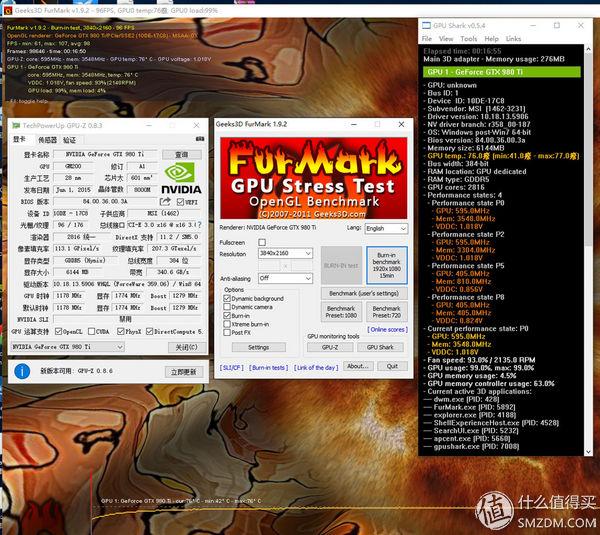This screenshot has width=600, height=535.
Task: Click the About... button
Action: coord(358,366)
